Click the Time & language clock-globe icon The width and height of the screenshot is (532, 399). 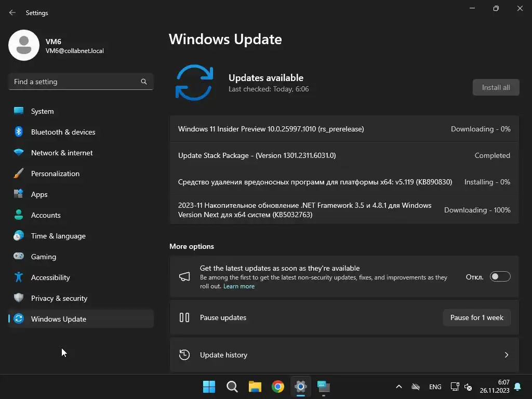[19, 235]
